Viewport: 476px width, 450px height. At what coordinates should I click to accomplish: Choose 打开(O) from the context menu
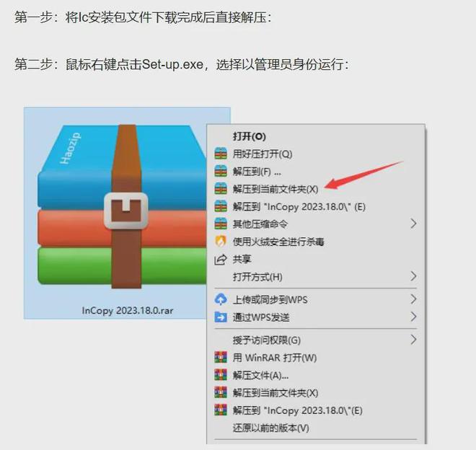click(x=316, y=136)
